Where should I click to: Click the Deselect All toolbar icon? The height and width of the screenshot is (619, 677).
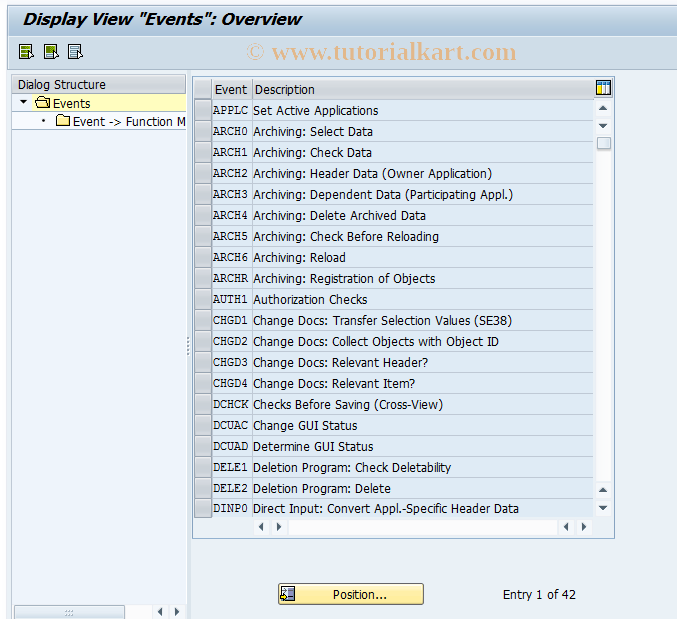coord(75,52)
